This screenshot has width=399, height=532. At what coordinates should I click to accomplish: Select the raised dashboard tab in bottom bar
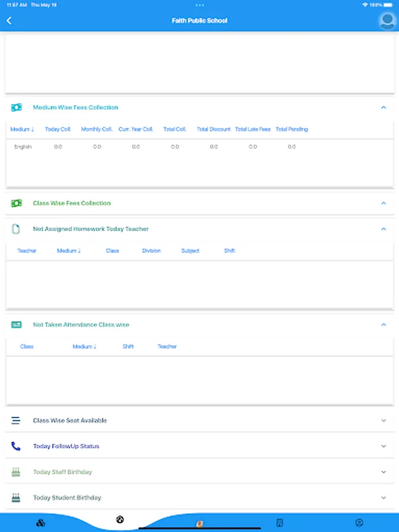click(120, 520)
